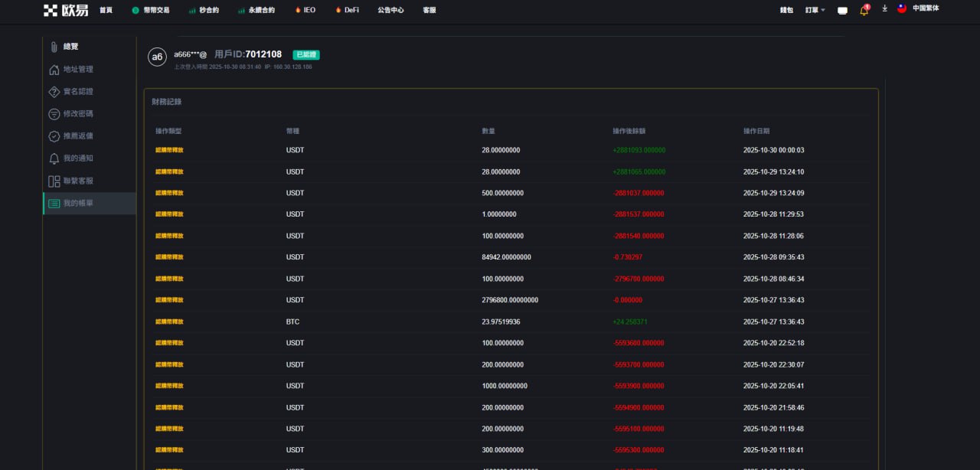Open the 中国繁体 language selector
Viewport: 980px width, 470px height.
point(925,8)
